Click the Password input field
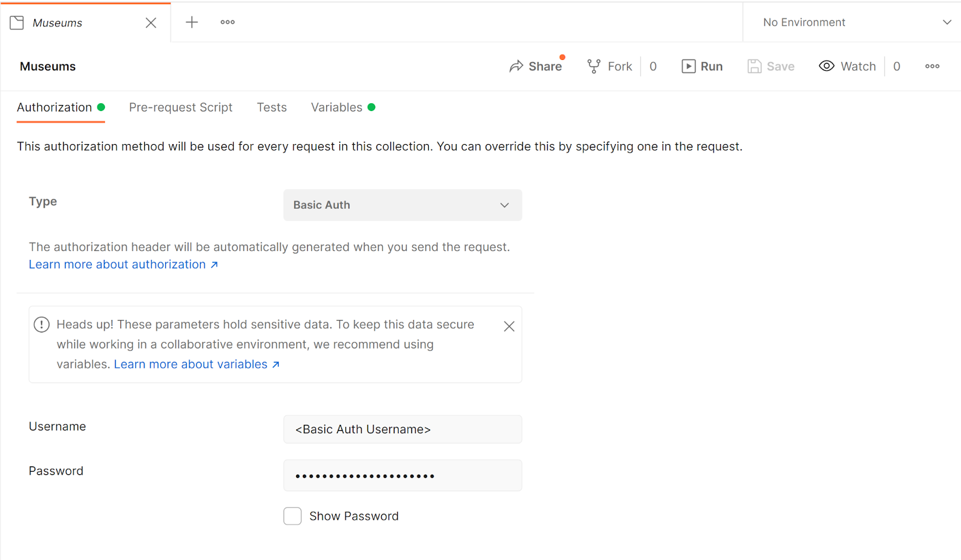This screenshot has width=961, height=560. coord(402,475)
